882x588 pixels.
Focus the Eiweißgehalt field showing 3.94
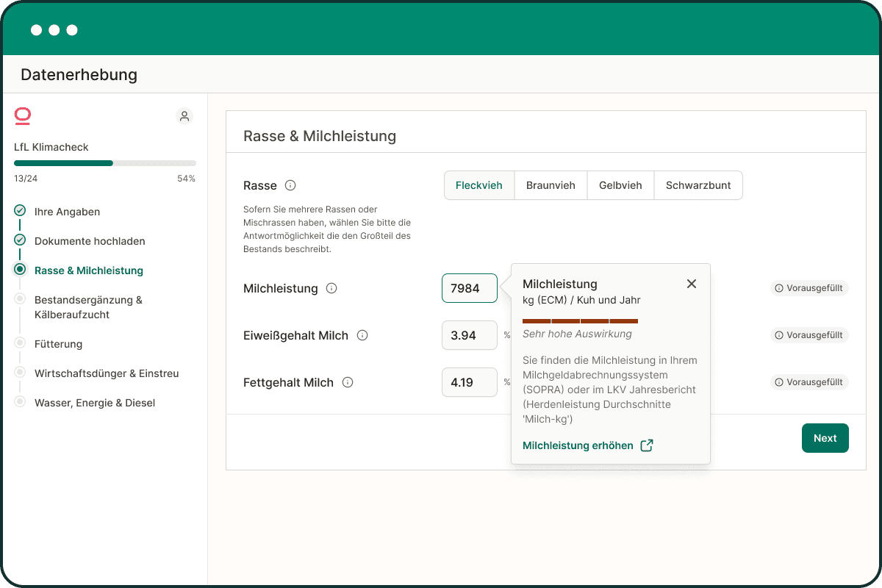pos(470,335)
